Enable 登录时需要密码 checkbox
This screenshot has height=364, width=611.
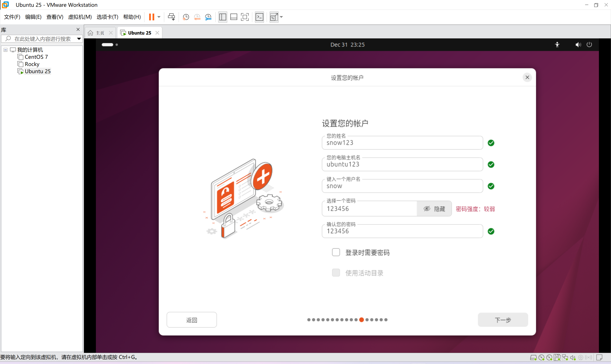[x=336, y=252]
